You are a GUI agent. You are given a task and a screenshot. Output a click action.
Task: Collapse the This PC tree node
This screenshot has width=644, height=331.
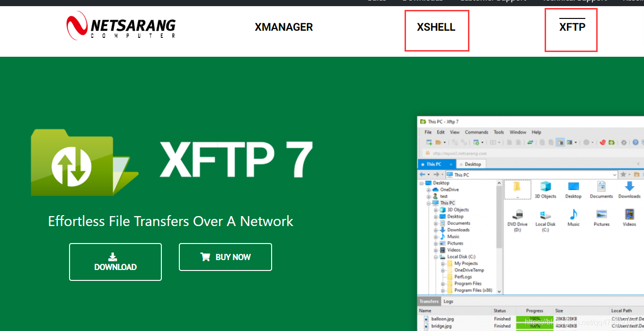click(429, 203)
